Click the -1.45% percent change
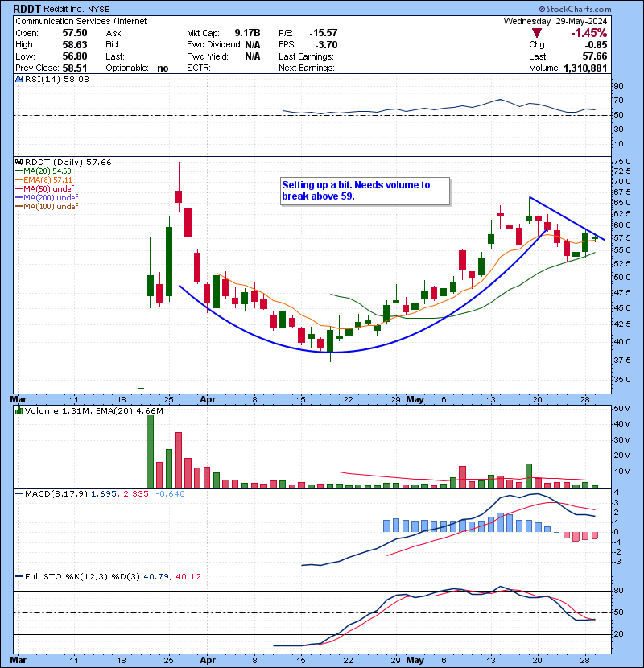The image size is (644, 668). click(589, 33)
